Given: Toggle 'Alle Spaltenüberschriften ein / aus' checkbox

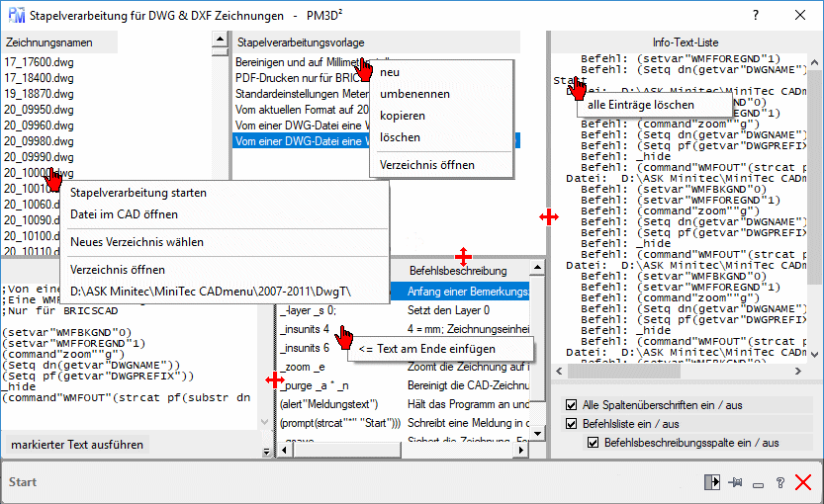Looking at the screenshot, I should [x=571, y=405].
